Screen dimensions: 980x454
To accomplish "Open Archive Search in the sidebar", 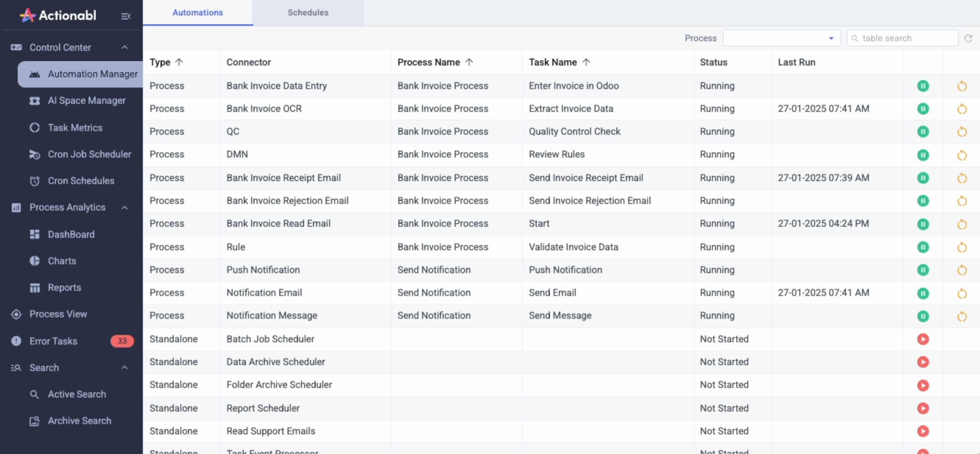I will tap(79, 420).
